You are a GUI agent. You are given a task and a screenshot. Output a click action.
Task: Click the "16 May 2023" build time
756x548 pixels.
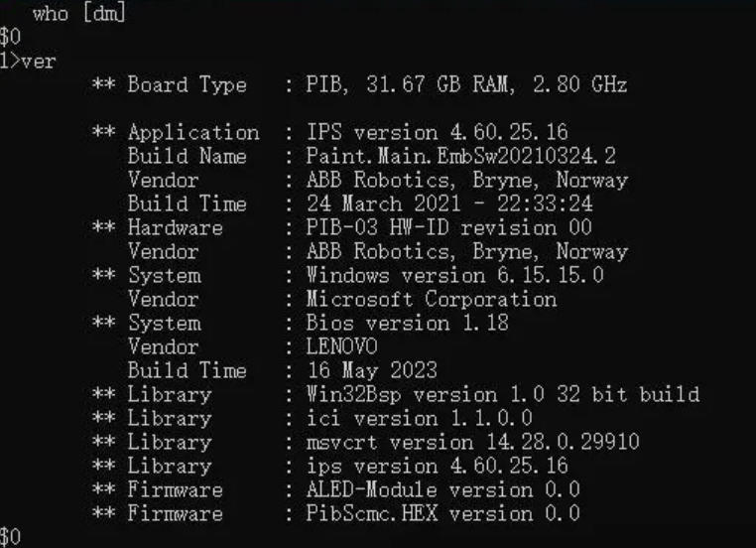(372, 371)
